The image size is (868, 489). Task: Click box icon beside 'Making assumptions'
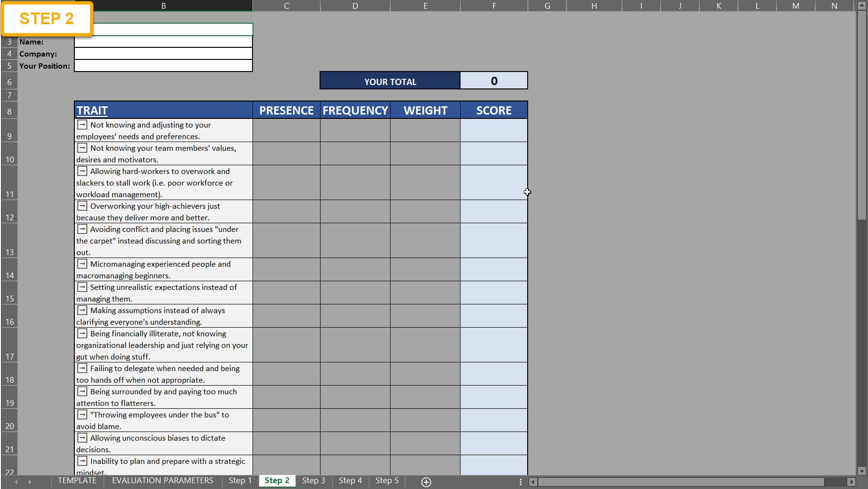pyautogui.click(x=82, y=310)
